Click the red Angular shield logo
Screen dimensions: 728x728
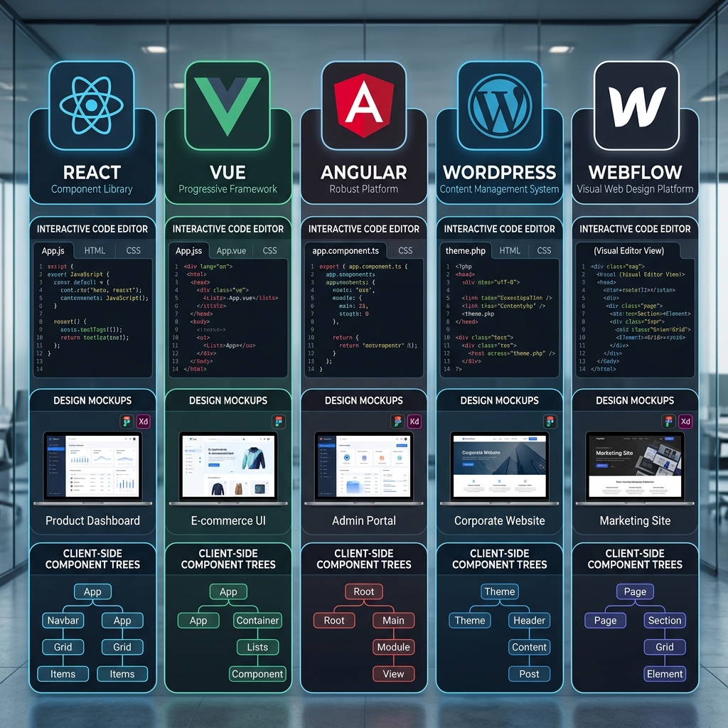[x=364, y=105]
